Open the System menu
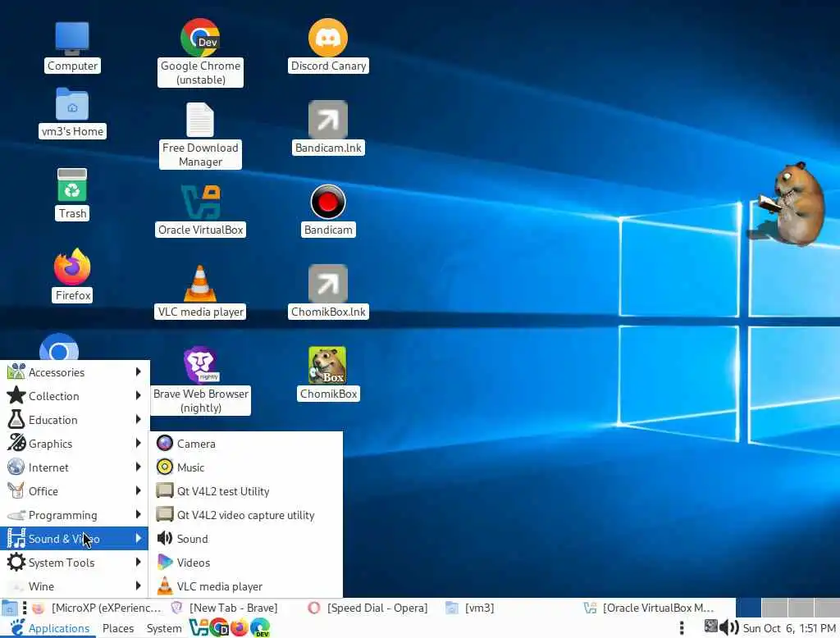The image size is (840, 638). point(164,628)
